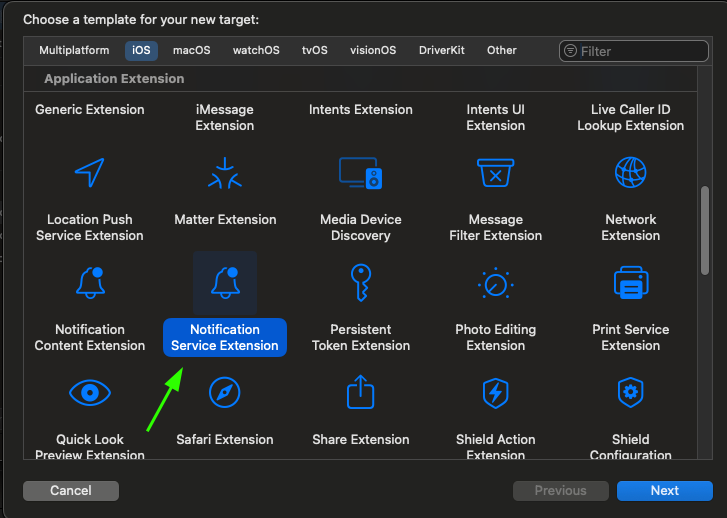727x518 pixels.
Task: Select the Generic Extension label
Action: tap(90, 109)
